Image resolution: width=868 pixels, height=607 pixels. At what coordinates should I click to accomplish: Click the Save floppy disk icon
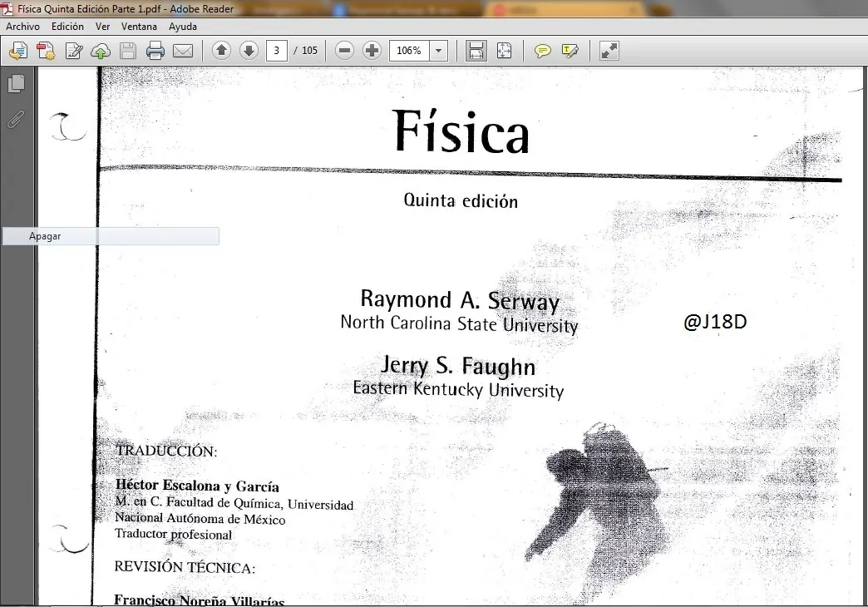pos(128,51)
